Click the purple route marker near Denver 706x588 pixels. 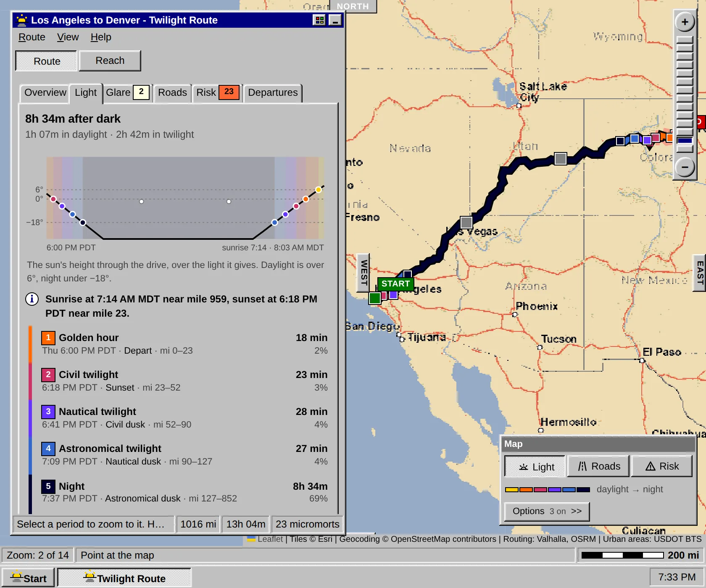(x=647, y=140)
